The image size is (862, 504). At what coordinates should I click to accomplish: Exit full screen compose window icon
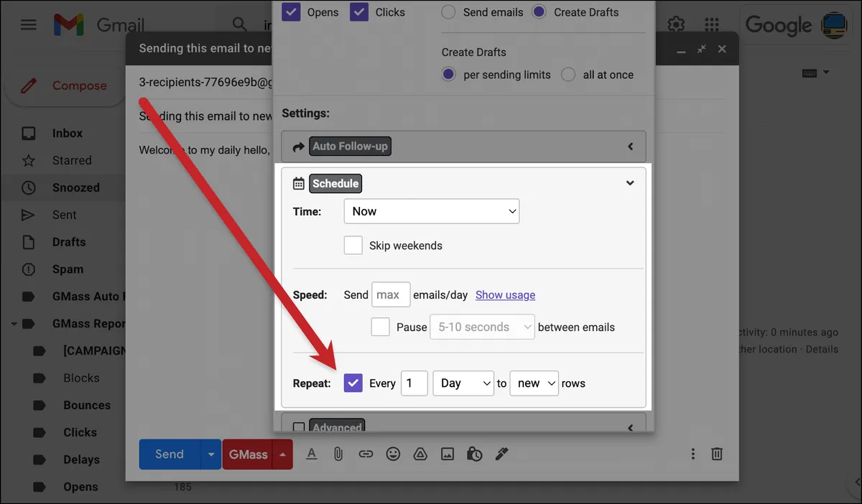pyautogui.click(x=702, y=49)
